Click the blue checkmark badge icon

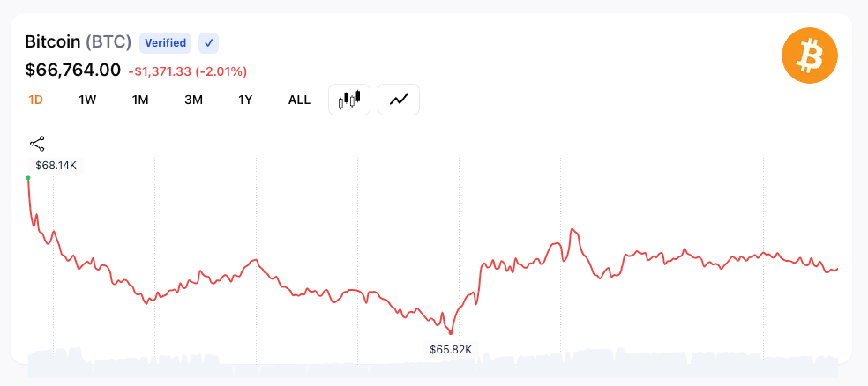point(208,42)
